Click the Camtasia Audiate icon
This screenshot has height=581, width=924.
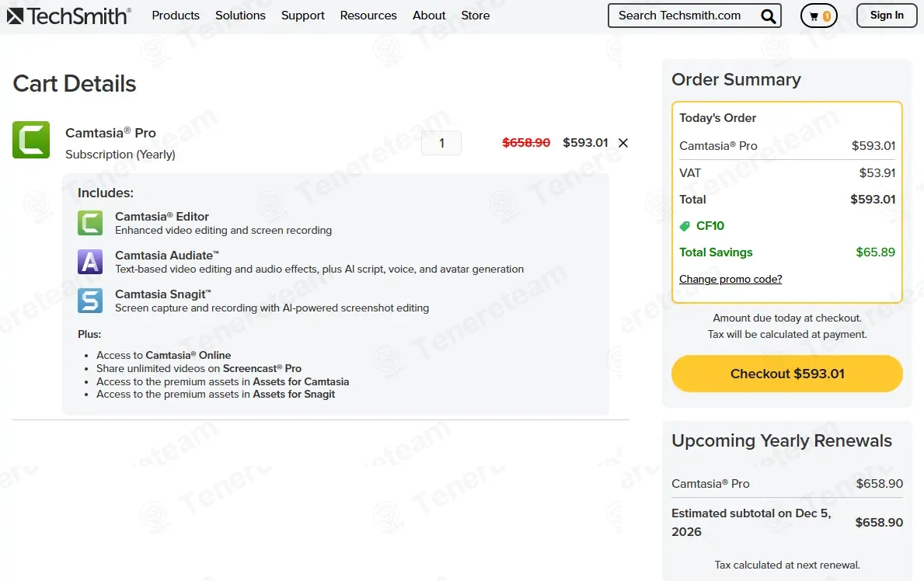(90, 262)
